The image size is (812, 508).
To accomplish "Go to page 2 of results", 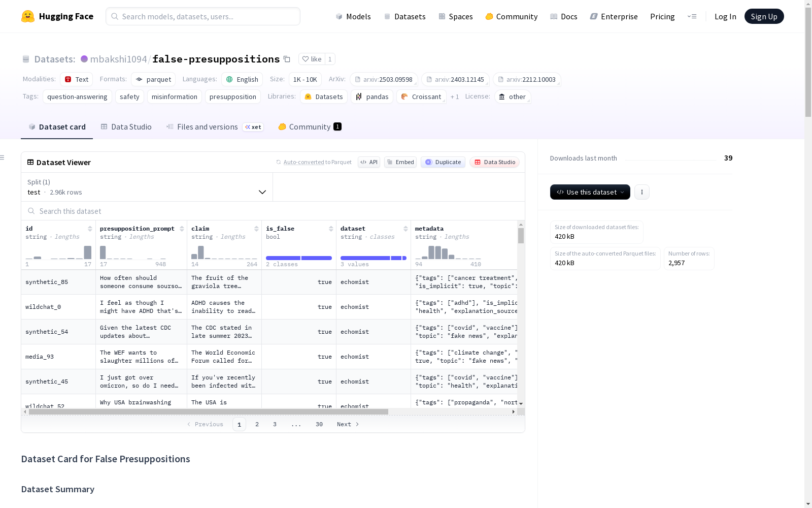I will pos(257,424).
